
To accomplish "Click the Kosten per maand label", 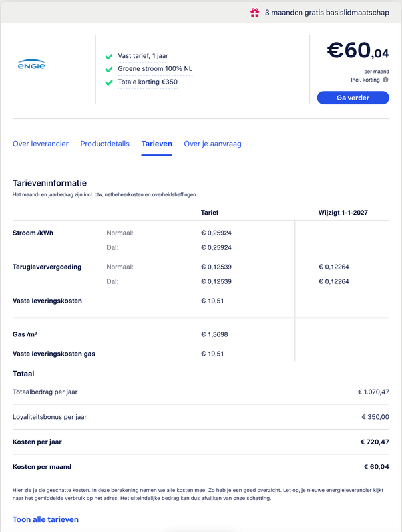I will pos(42,467).
